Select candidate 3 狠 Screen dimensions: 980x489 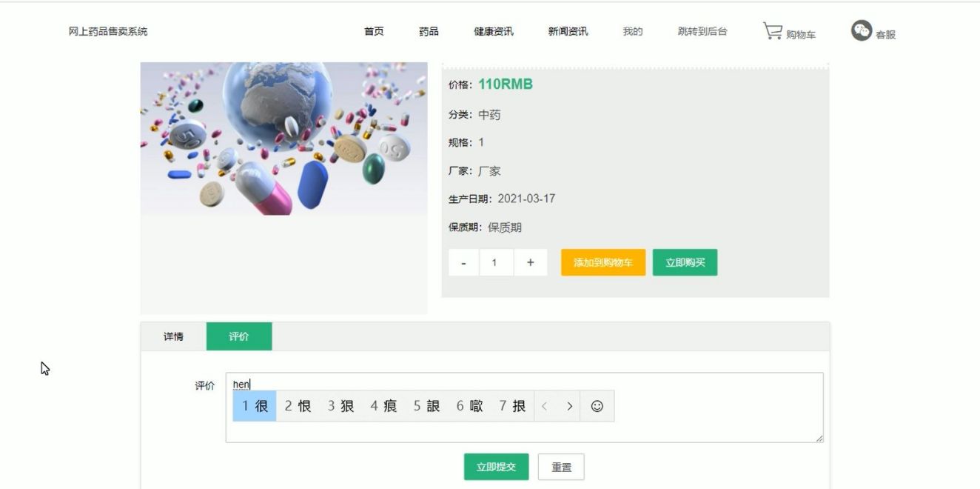tap(340, 406)
